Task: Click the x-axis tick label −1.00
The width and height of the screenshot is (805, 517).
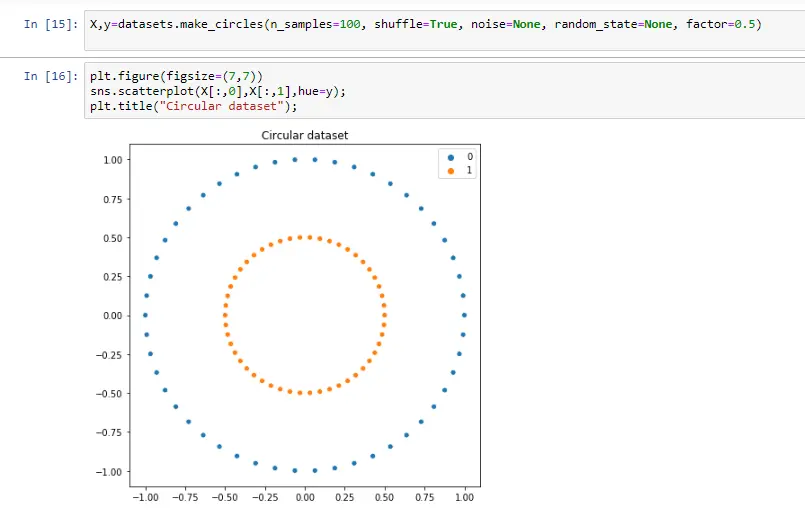Action: 145,497
